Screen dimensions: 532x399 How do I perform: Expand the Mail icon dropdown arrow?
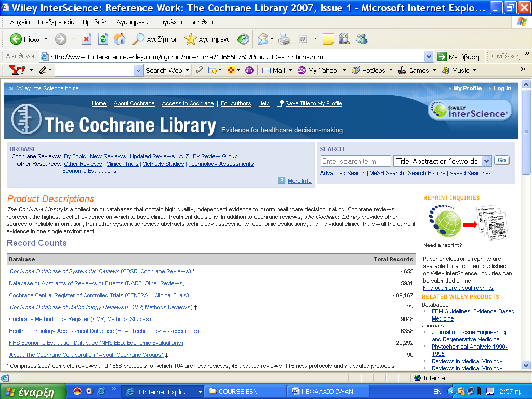point(272,39)
